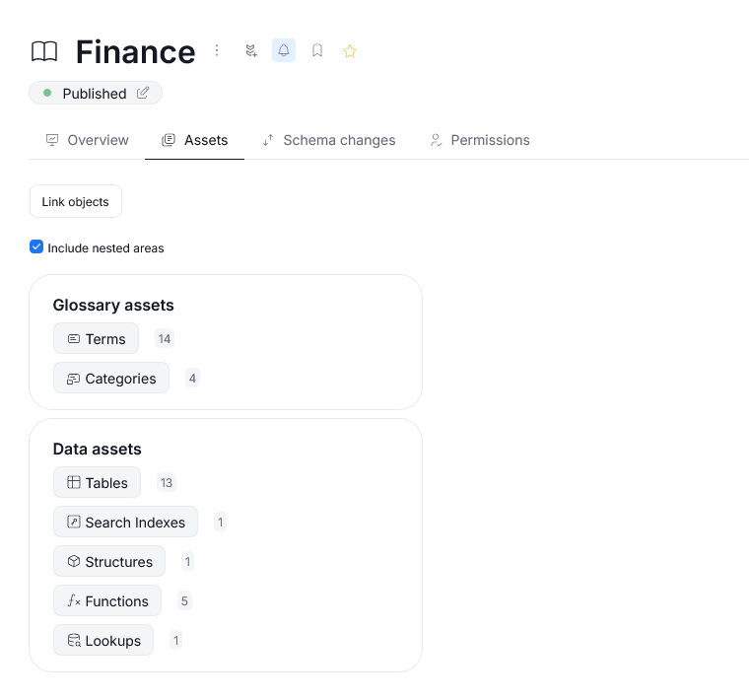This screenshot has width=749, height=700.
Task: Click the Structures cube icon
Action: point(73,562)
